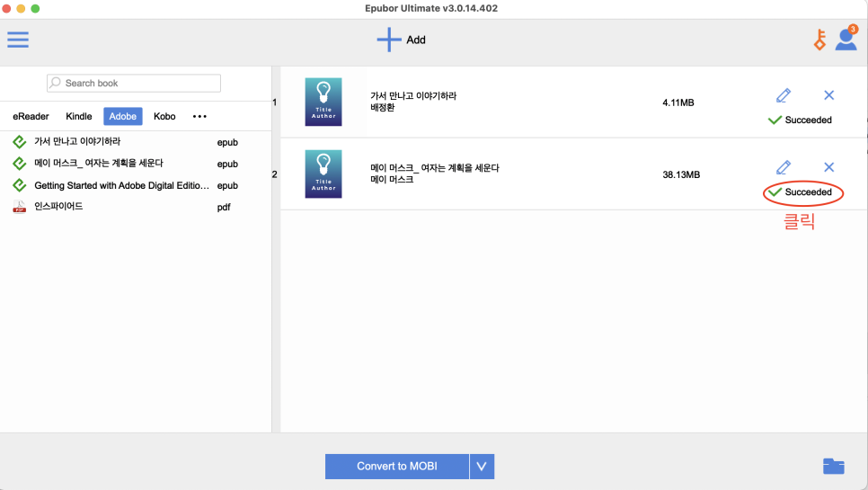Image resolution: width=868 pixels, height=490 pixels.
Task: Click the cover thumbnail of 가서 만나고 이야기하라
Action: 323,102
